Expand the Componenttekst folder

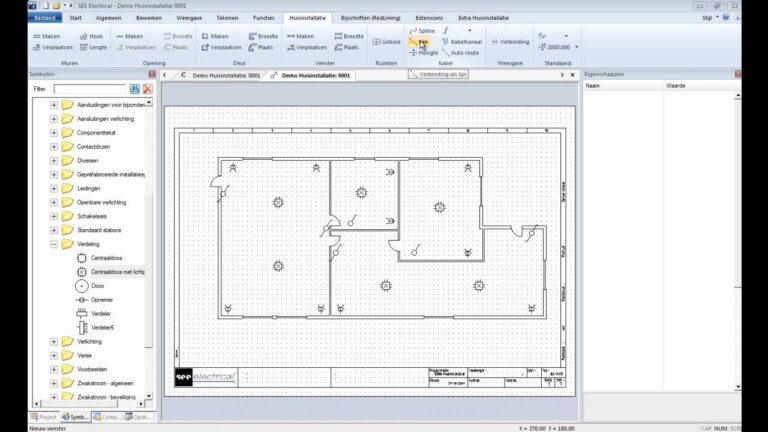[x=54, y=133]
